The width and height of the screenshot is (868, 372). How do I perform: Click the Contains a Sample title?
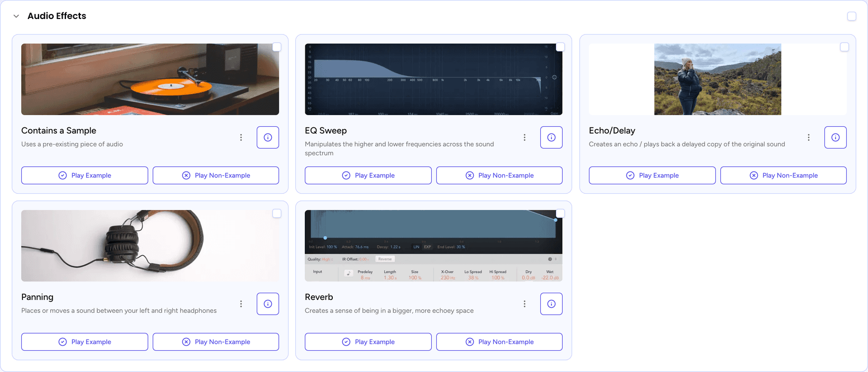pyautogui.click(x=59, y=131)
